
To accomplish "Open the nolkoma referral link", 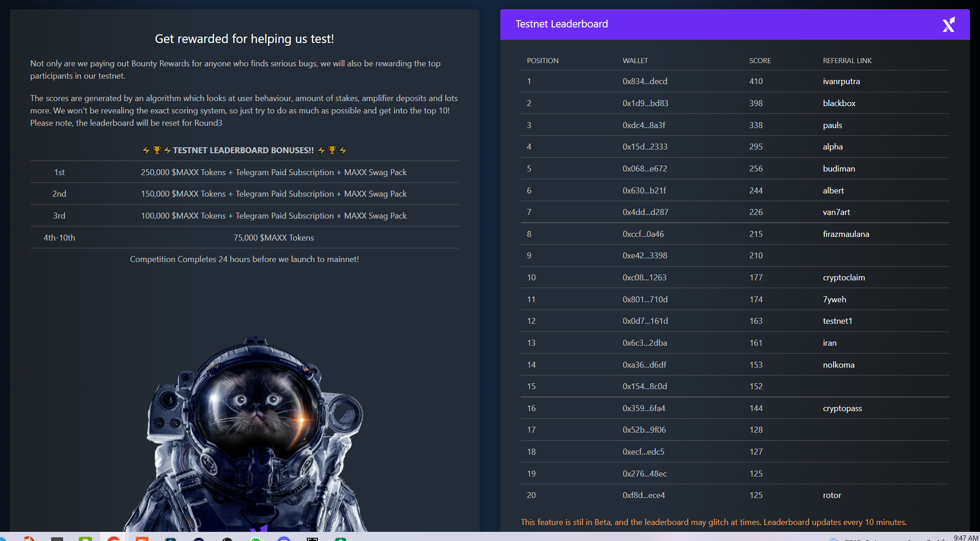I will tap(839, 365).
